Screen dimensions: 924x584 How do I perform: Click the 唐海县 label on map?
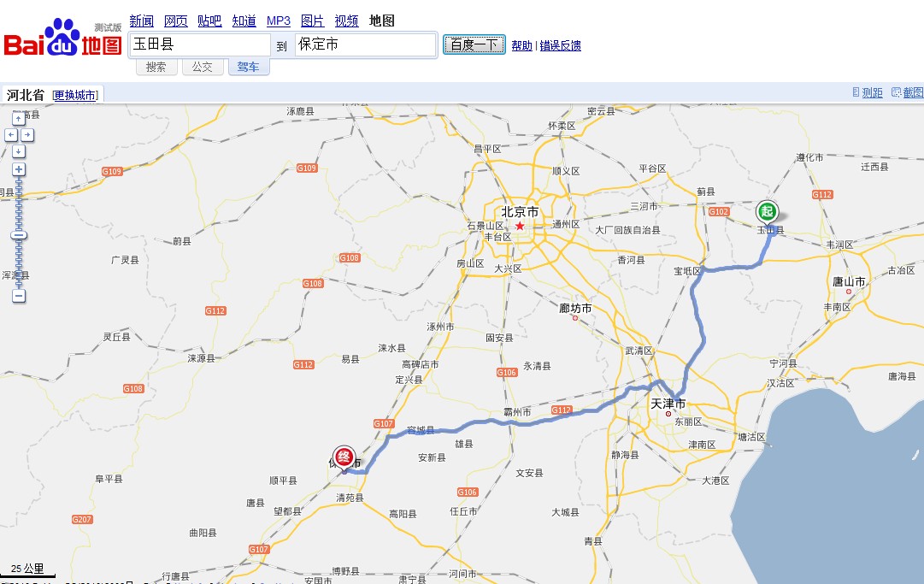click(902, 376)
